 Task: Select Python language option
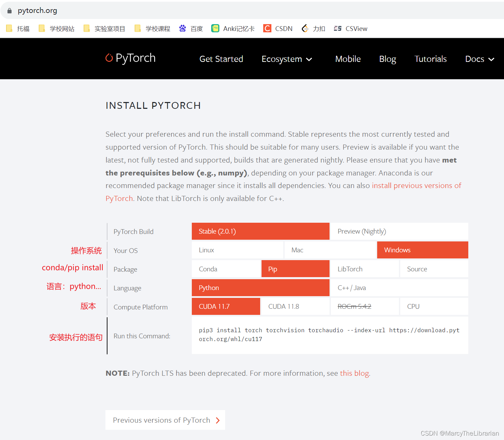pos(261,288)
